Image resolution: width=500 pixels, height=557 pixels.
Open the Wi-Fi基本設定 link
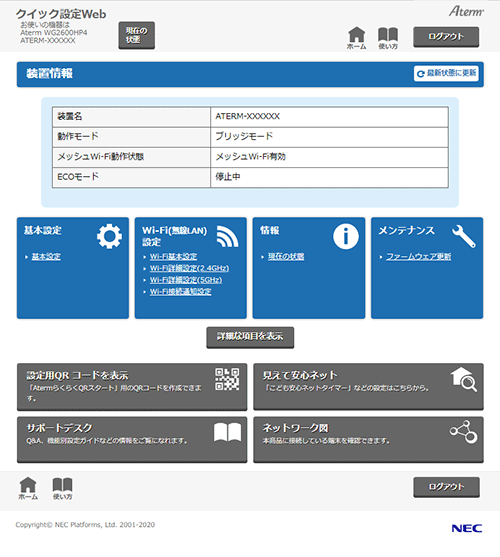click(x=173, y=256)
